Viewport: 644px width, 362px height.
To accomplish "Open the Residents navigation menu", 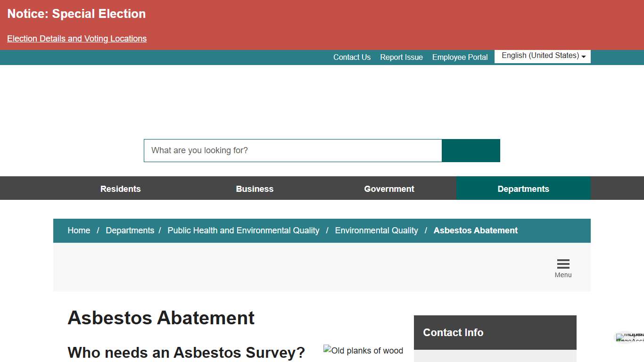I will pyautogui.click(x=120, y=188).
